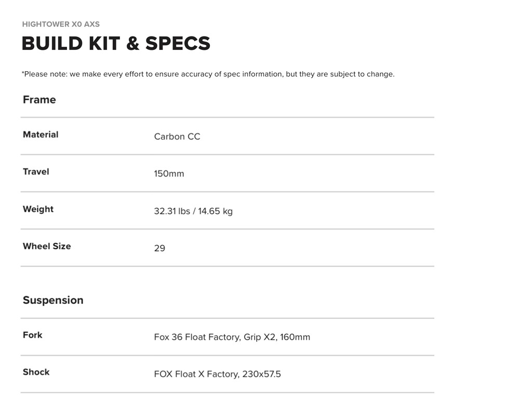Click the Carbon CC material value
The width and height of the screenshot is (532, 399).
pyautogui.click(x=177, y=137)
